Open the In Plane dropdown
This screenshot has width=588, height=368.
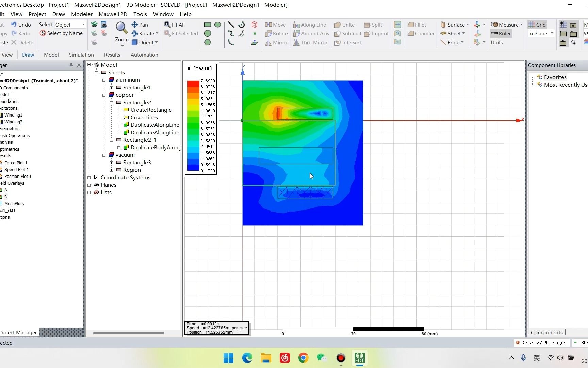click(x=552, y=33)
